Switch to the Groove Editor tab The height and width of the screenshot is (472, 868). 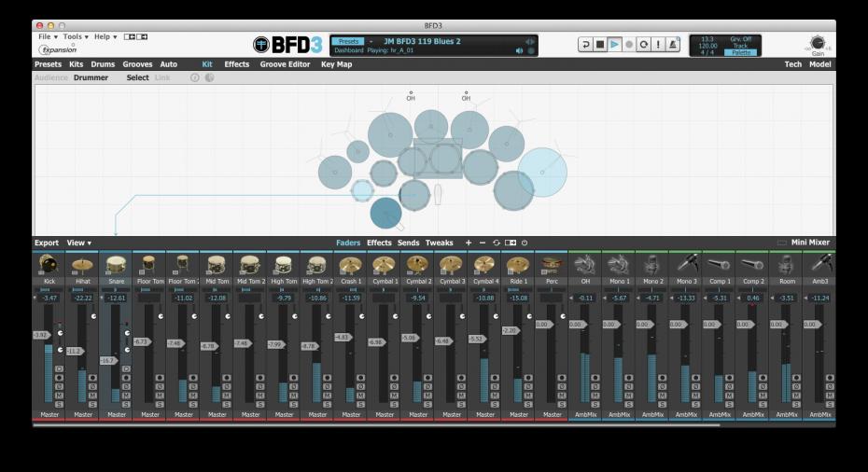click(x=285, y=64)
